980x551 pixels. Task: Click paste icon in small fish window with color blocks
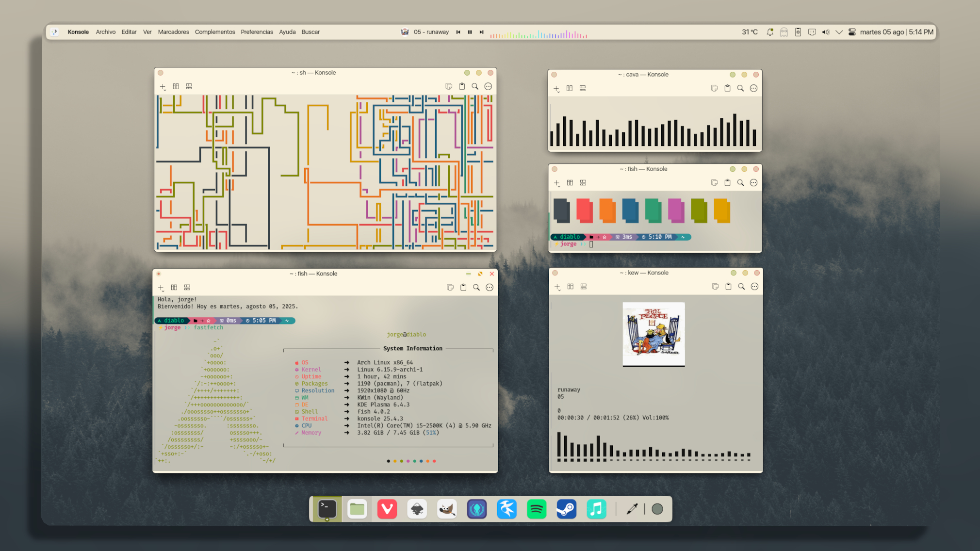tap(727, 183)
